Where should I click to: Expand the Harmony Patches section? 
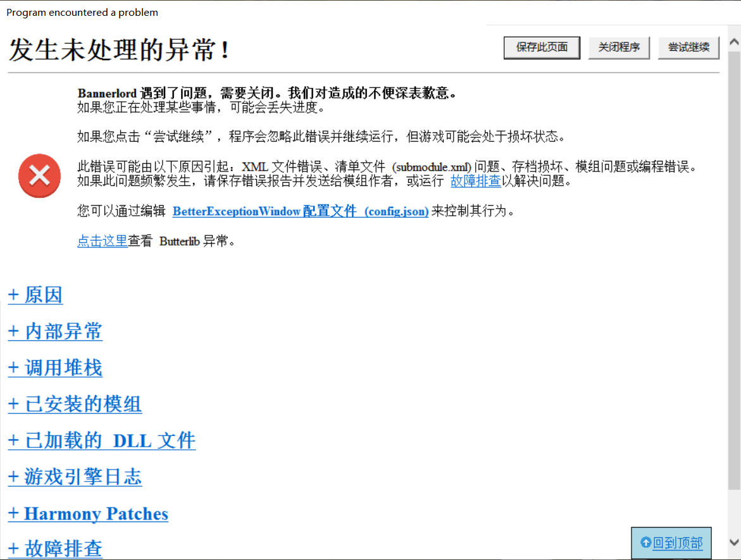click(x=88, y=514)
